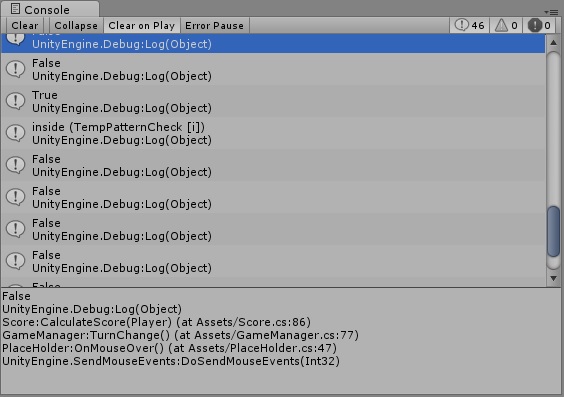Image resolution: width=564 pixels, height=397 pixels.
Task: Select the True log entry
Action: pos(273,101)
